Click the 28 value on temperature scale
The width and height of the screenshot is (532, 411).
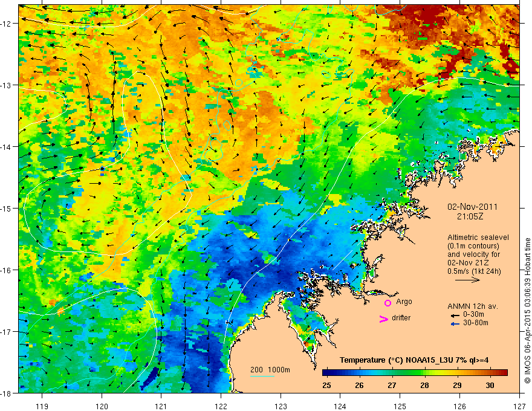click(x=424, y=385)
